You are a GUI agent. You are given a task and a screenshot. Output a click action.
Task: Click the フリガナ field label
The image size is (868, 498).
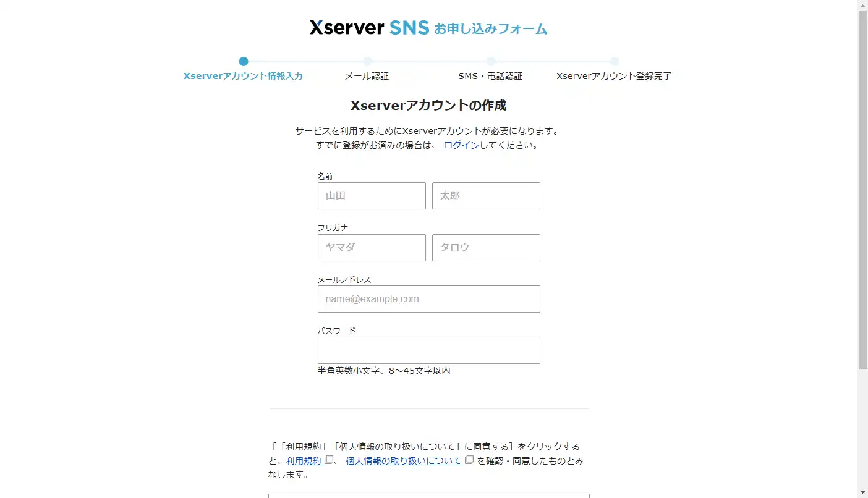pos(333,227)
